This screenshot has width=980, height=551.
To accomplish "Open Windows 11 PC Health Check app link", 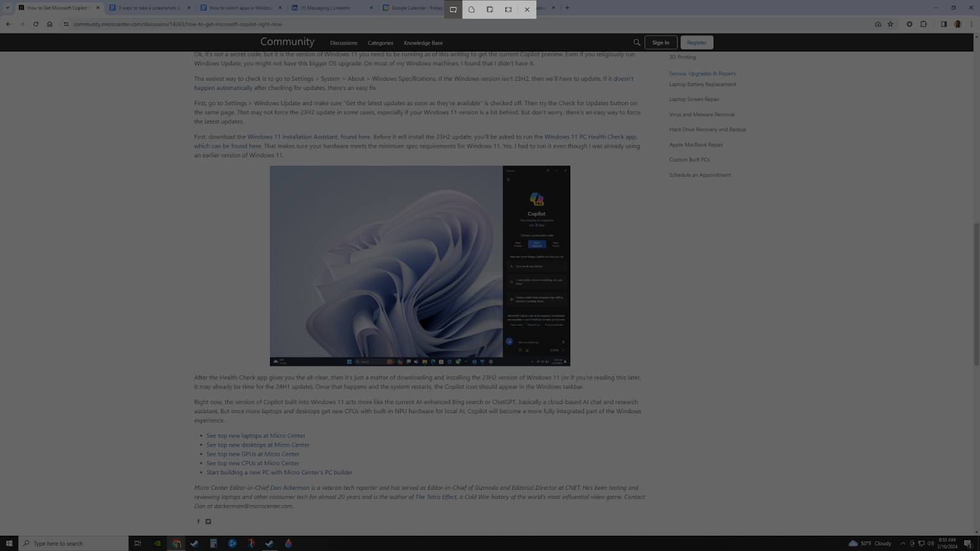I will pos(590,137).
